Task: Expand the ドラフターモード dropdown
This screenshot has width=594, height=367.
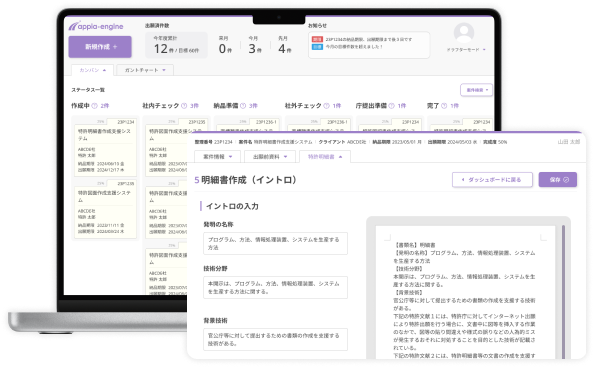Action: pyautogui.click(x=466, y=50)
